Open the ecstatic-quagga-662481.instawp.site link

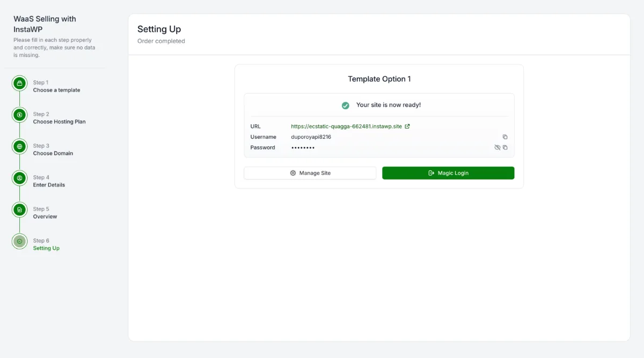coord(346,126)
